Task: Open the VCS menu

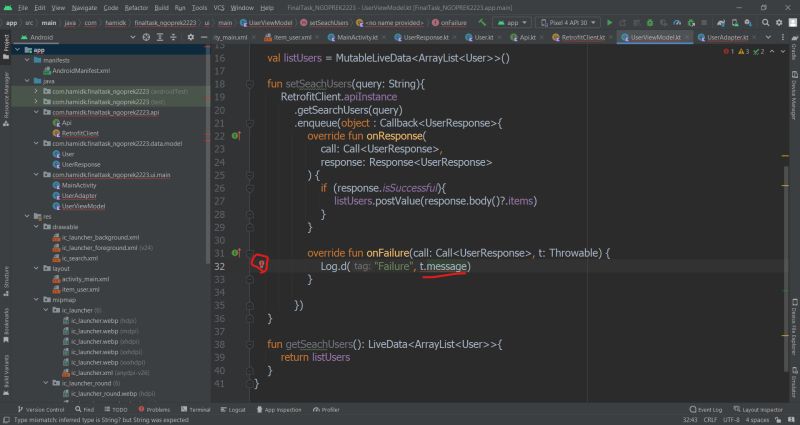Action: click(219, 8)
